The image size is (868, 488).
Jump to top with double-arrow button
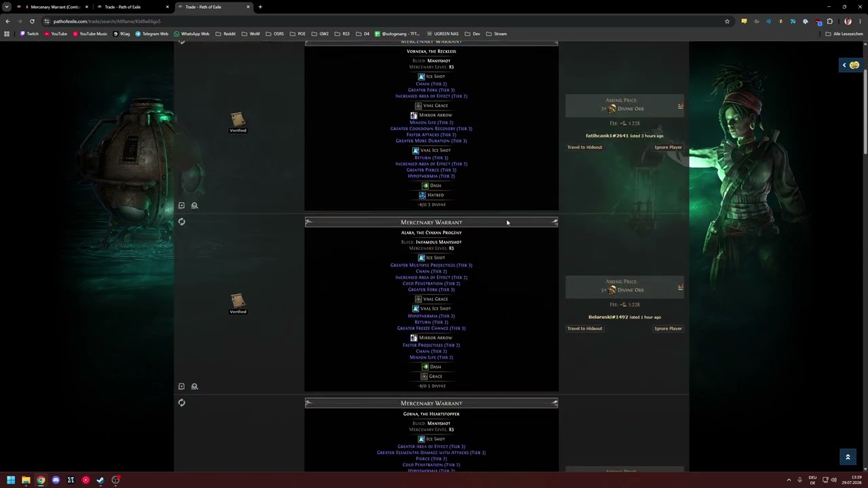tap(848, 457)
